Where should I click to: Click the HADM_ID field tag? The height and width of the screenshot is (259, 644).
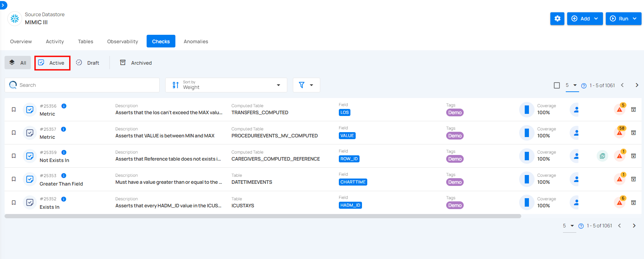point(350,205)
